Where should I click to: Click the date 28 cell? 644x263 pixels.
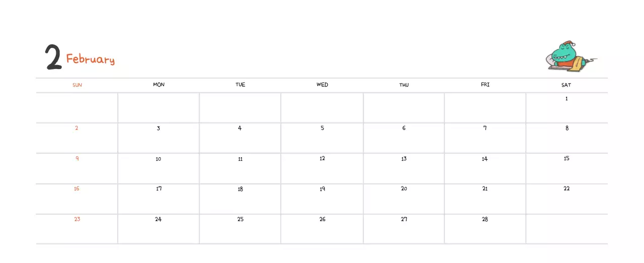485,229
